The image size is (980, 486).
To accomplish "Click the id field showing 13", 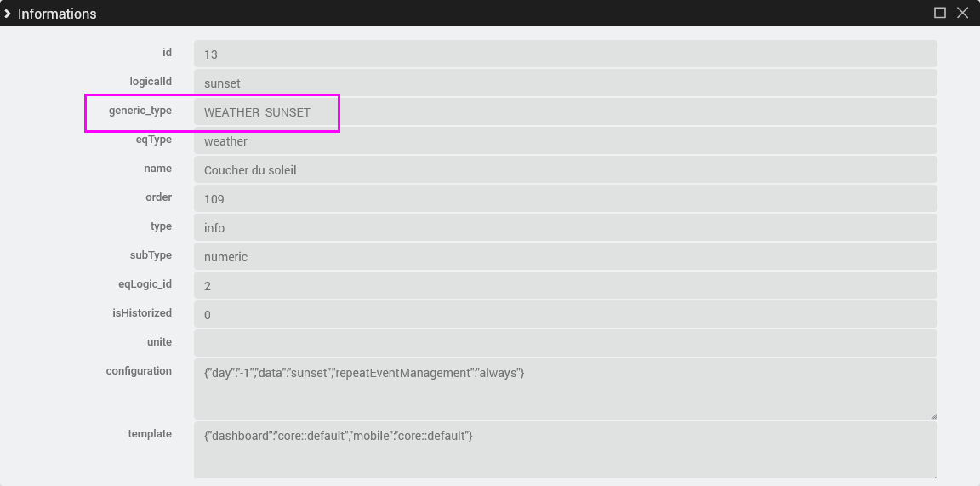I will click(x=565, y=54).
